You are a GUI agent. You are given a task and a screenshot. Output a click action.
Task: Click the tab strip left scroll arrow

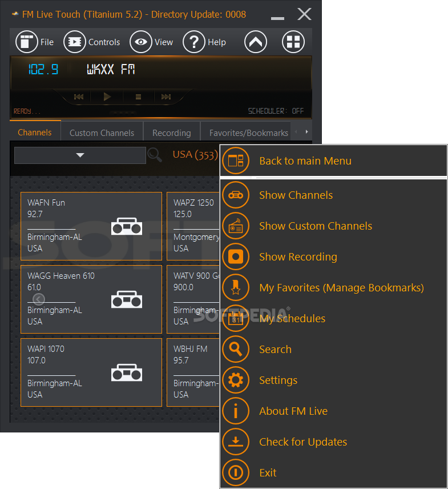[x=296, y=132]
